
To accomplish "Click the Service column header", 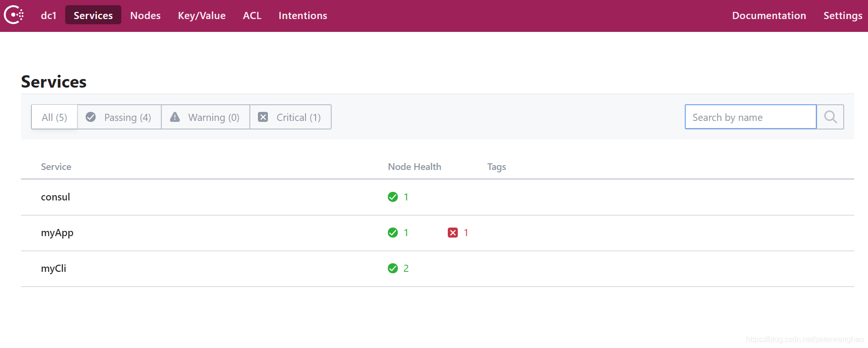I will [56, 167].
